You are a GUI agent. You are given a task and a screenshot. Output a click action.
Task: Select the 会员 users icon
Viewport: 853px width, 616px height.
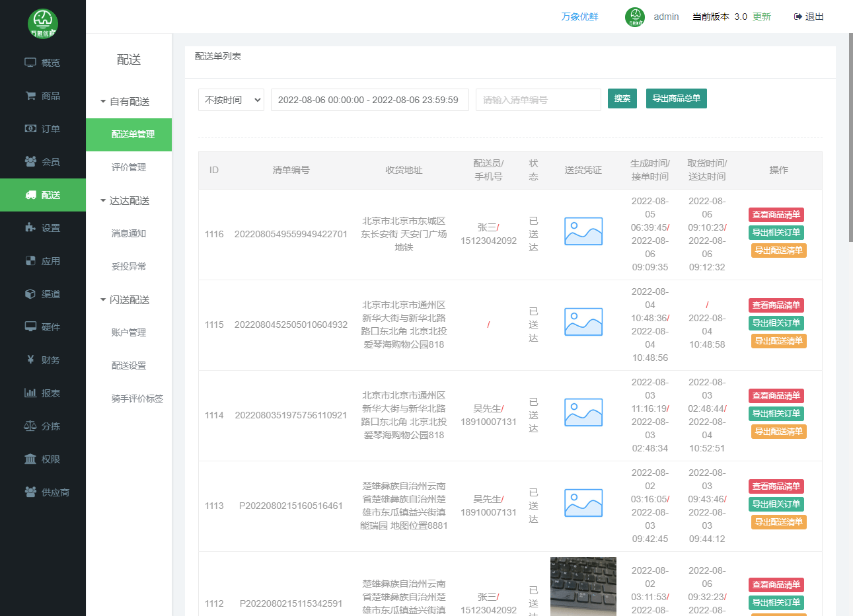pyautogui.click(x=30, y=162)
